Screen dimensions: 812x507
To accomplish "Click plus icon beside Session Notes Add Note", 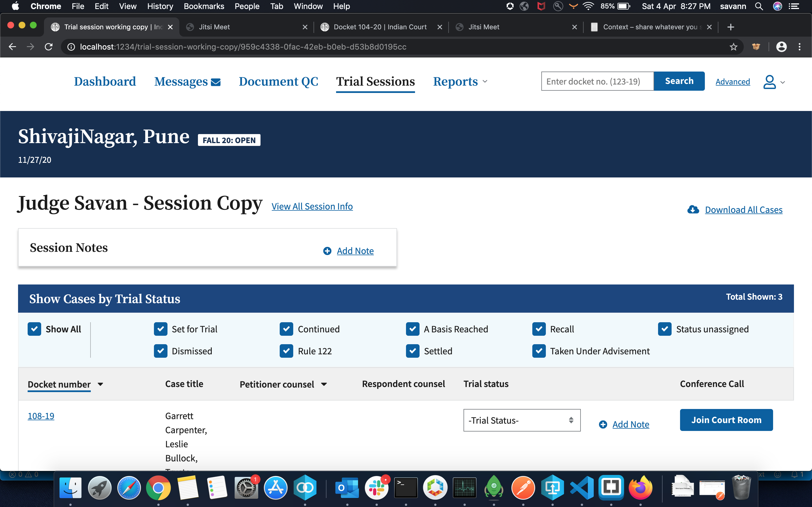I will [327, 251].
